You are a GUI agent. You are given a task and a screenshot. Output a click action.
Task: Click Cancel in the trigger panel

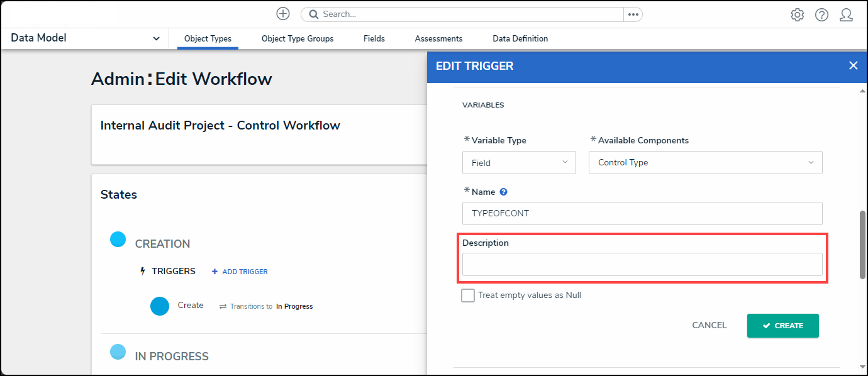point(709,326)
